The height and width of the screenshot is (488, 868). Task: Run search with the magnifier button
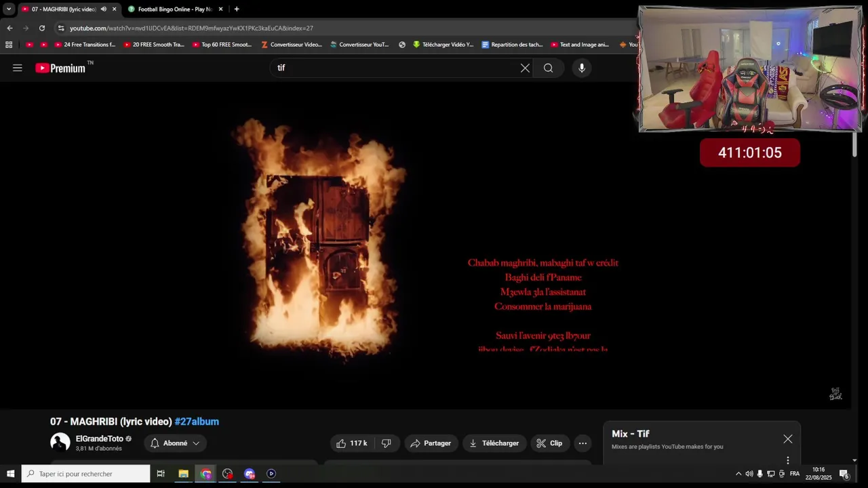(548, 68)
